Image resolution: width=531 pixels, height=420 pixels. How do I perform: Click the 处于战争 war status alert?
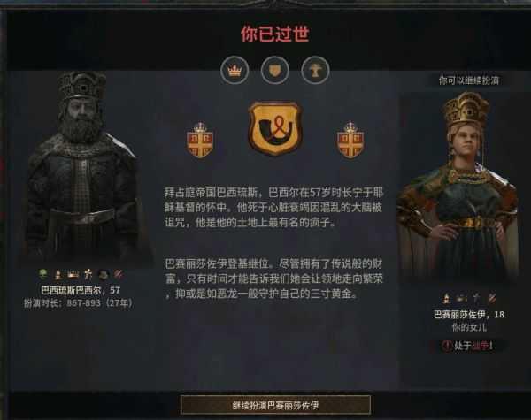468,346
